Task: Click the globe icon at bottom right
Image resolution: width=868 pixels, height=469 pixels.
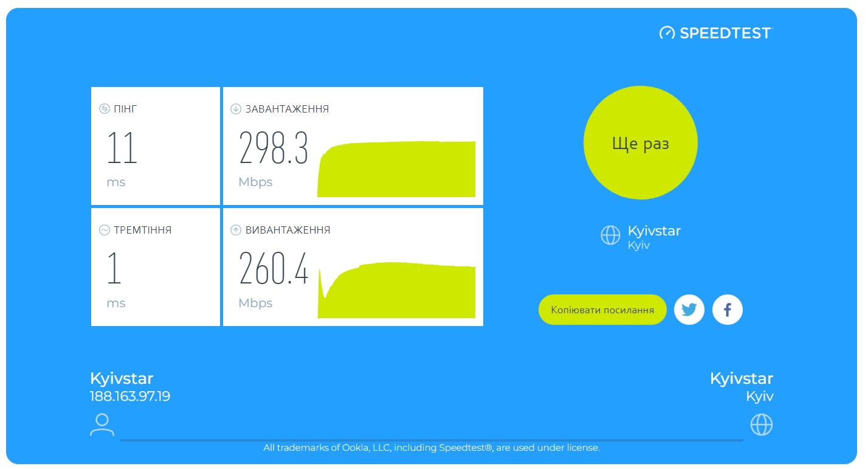Action: pos(761,425)
